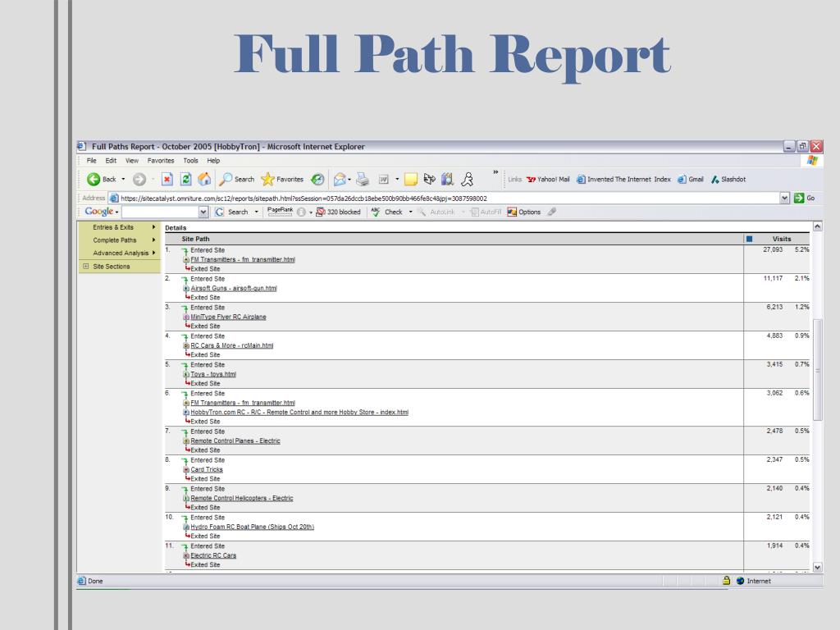This screenshot has height=630, width=840.
Task: Open Toys - toys.html link
Action: 213,374
